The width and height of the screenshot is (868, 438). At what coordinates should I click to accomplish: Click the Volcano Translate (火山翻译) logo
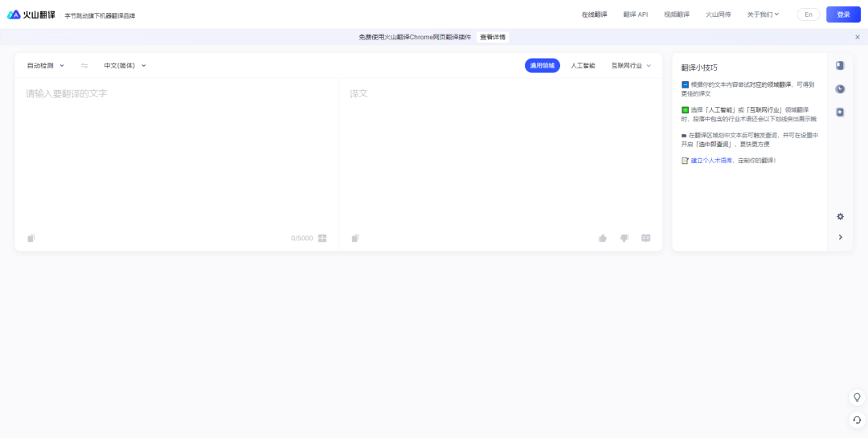31,14
